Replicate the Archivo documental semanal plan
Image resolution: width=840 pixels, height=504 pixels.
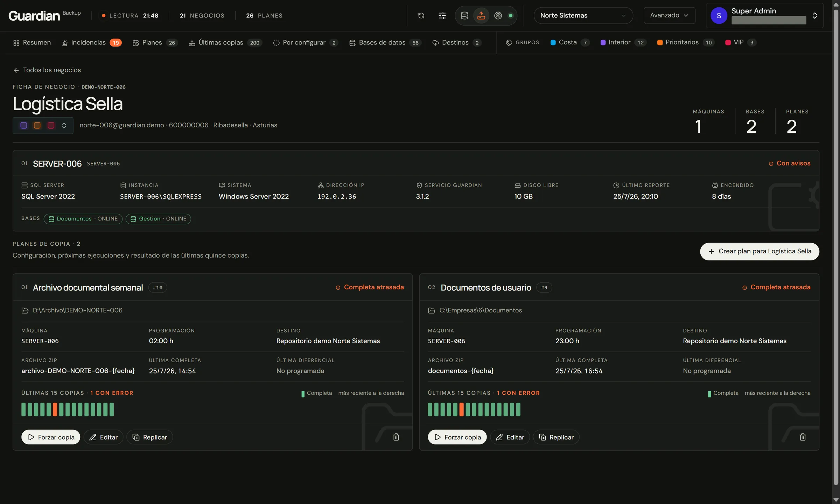tap(149, 437)
